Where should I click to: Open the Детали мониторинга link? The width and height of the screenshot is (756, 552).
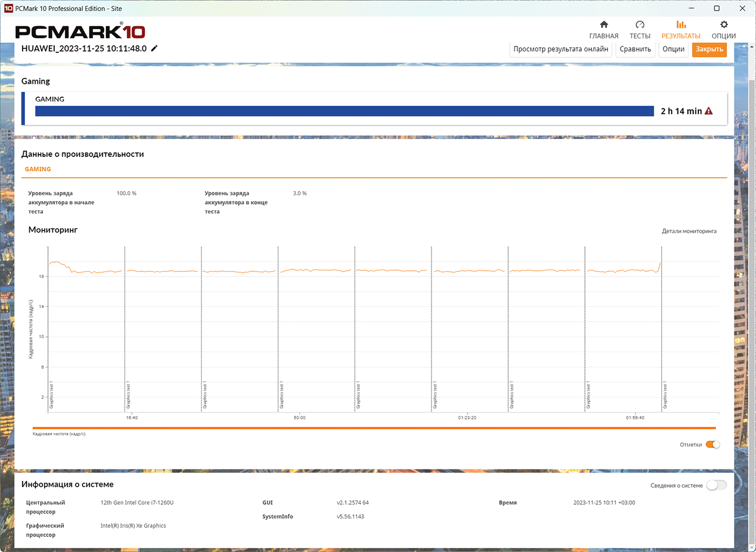(689, 231)
